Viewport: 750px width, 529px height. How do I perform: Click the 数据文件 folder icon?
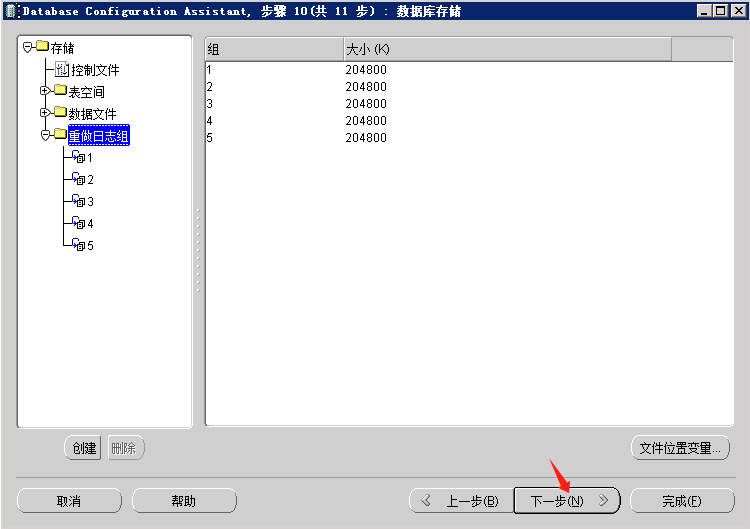pos(60,112)
